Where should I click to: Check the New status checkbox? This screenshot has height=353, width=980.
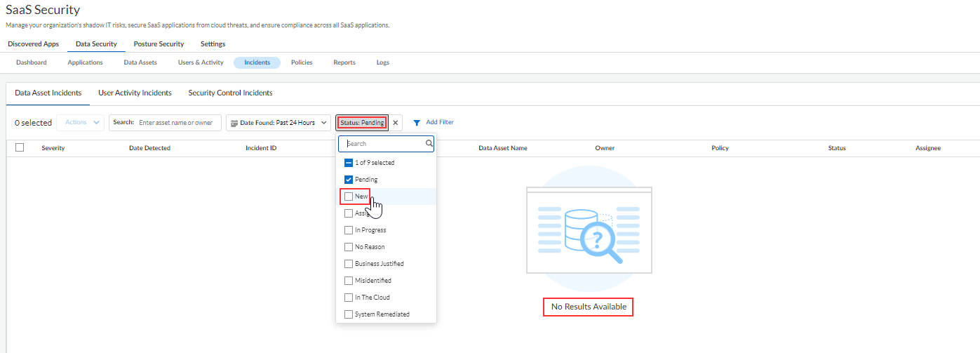349,197
